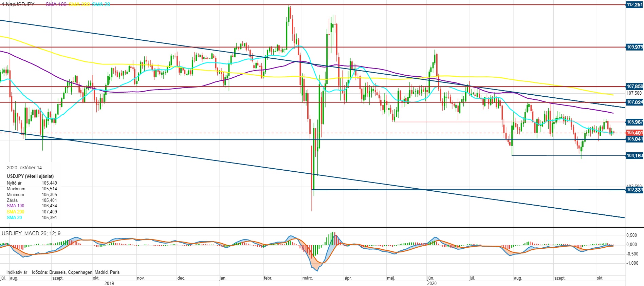Click the 104,163 price level label
Viewport: 644px width, 286px height.
click(x=634, y=156)
